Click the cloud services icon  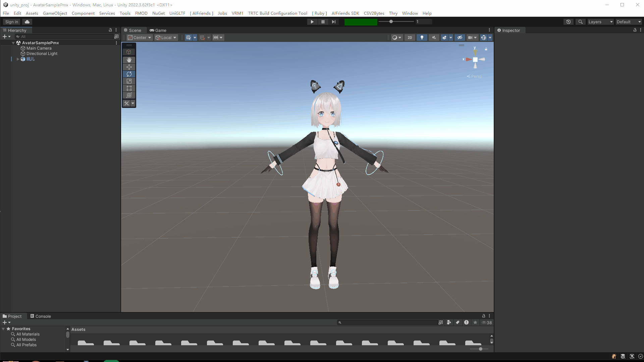(27, 22)
